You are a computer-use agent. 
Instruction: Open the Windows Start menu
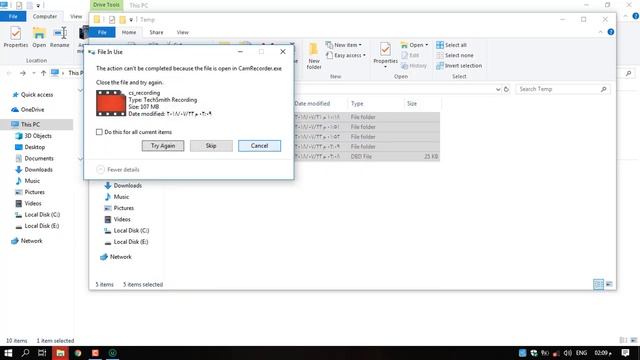(x=8, y=353)
